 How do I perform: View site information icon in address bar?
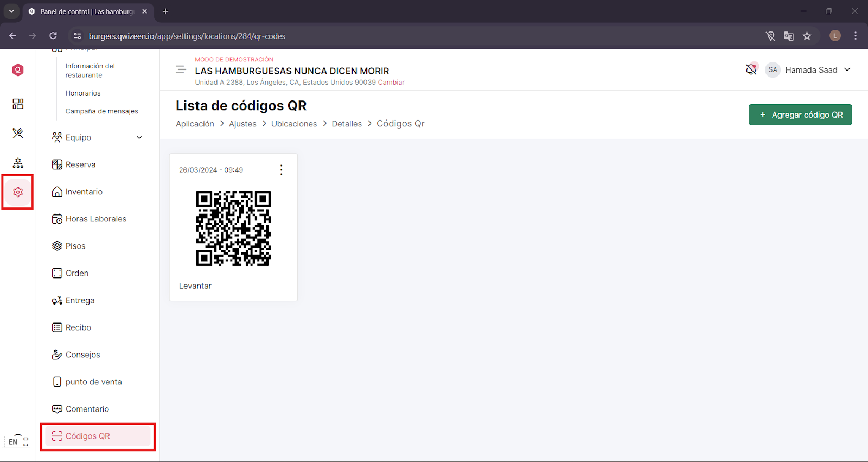point(78,36)
